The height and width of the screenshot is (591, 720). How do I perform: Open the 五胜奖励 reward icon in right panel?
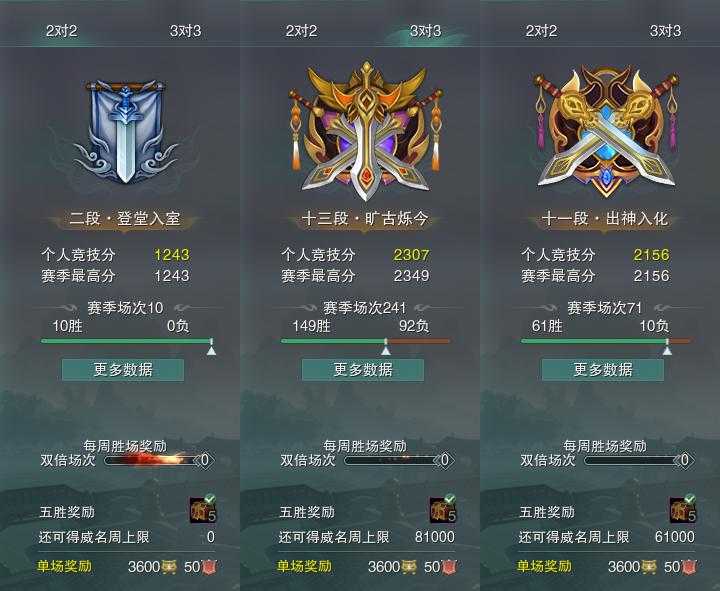(683, 509)
